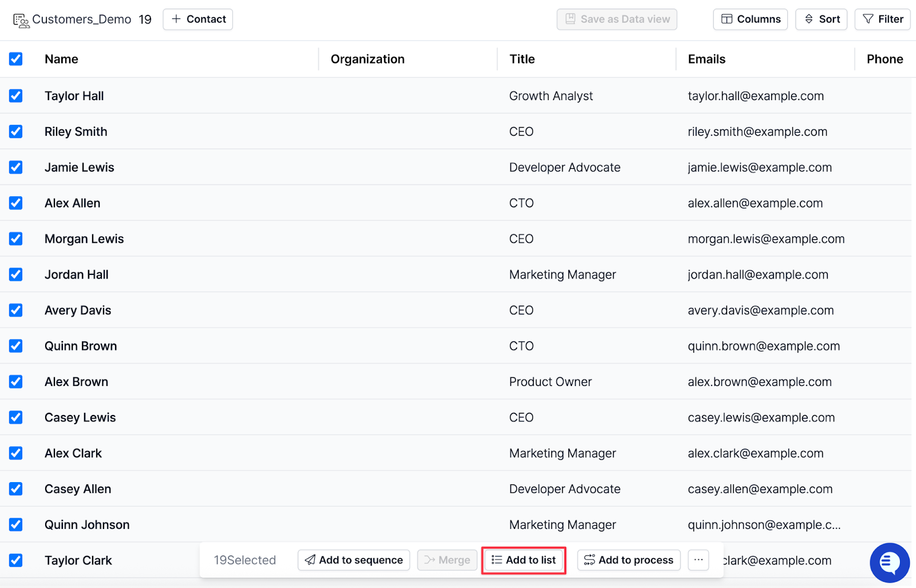Open the Columns settings via the table icon
916x588 pixels.
pyautogui.click(x=726, y=19)
